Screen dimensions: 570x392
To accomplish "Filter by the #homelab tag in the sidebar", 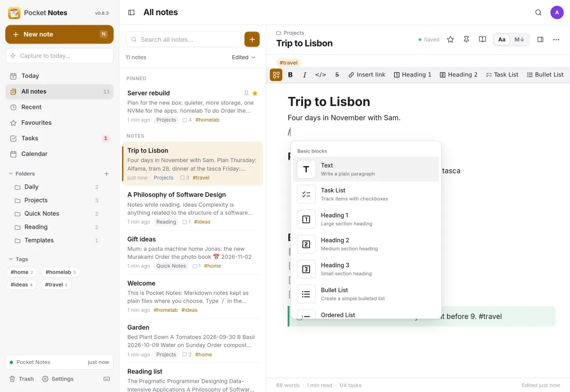I will pos(61,272).
